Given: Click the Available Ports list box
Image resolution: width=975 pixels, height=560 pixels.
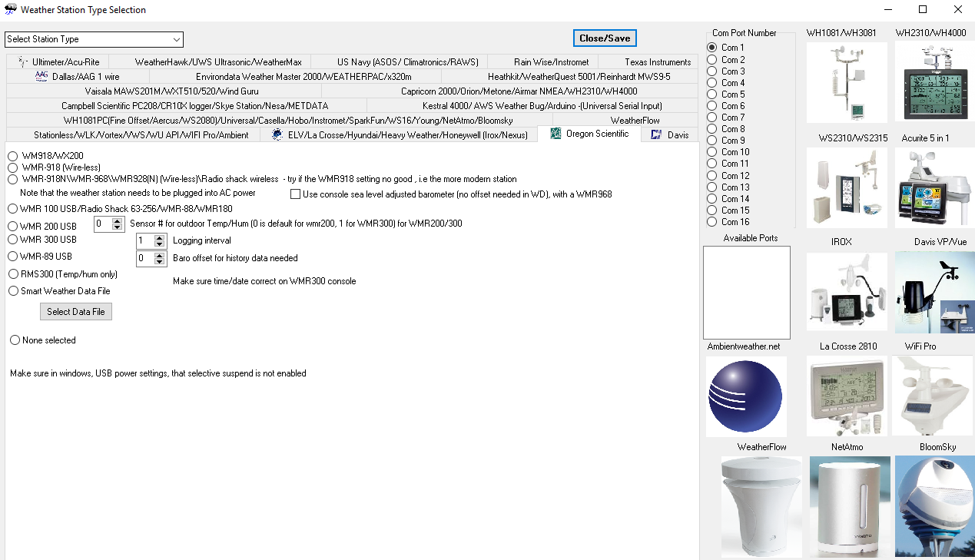Looking at the screenshot, I should tap(746, 292).
